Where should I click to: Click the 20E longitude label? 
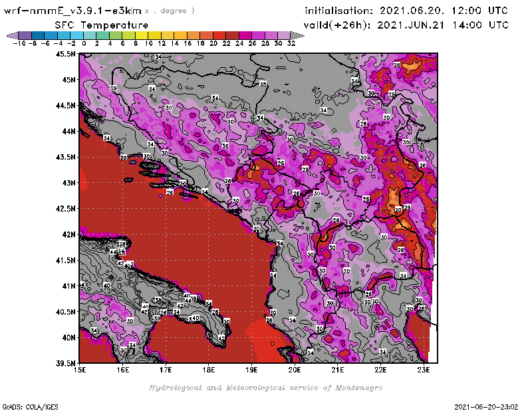(295, 370)
